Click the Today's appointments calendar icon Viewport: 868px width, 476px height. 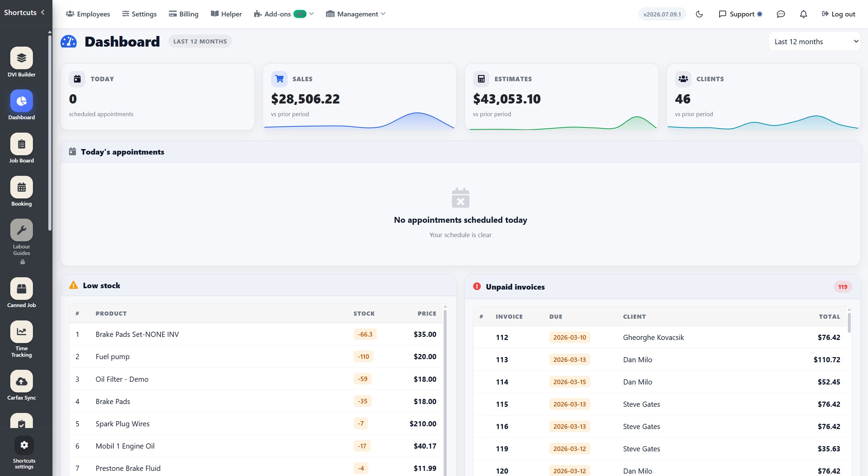tap(72, 151)
